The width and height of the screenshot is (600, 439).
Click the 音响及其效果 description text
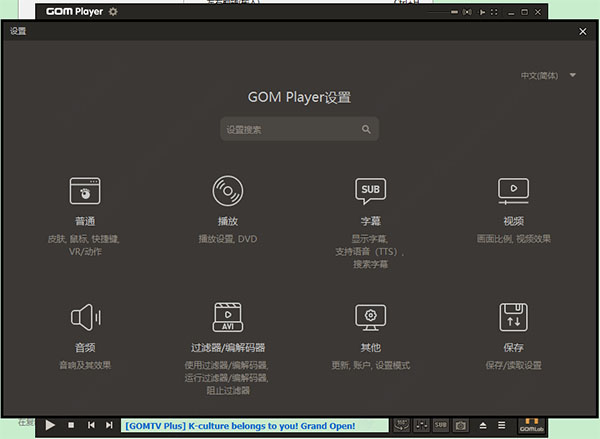pos(85,365)
